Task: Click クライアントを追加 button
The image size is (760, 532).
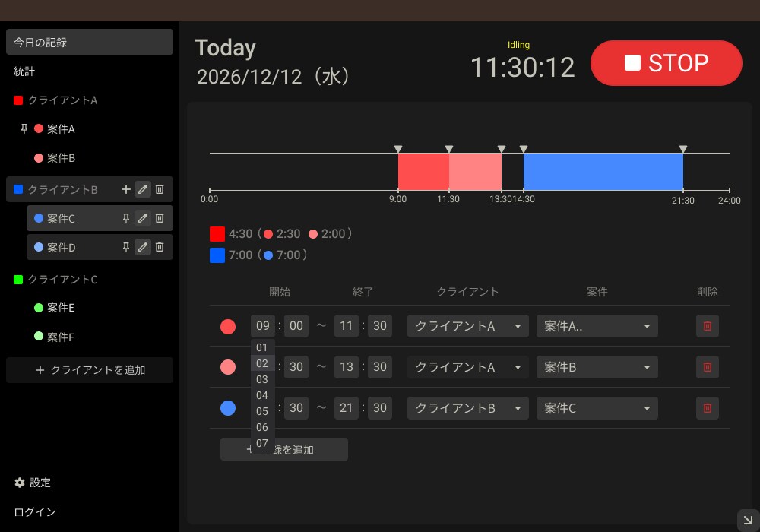Action: tap(90, 370)
